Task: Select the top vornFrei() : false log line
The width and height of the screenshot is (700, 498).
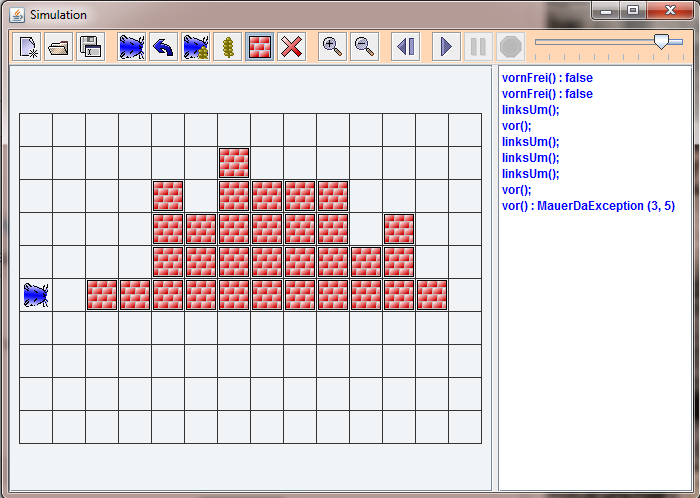Action: click(547, 78)
